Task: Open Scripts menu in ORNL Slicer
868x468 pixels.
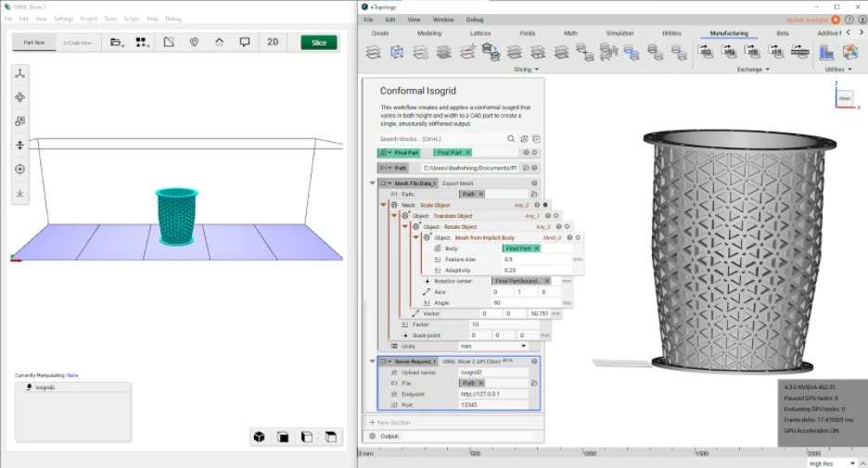Action: 132,19
